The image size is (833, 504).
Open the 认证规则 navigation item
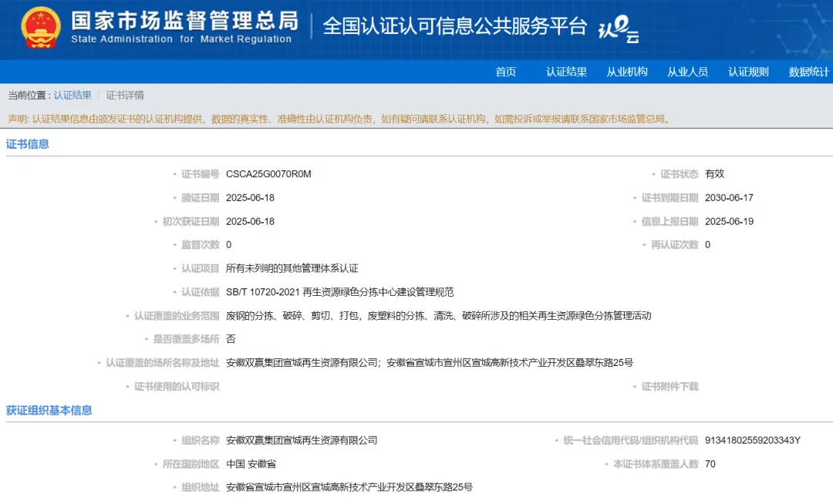click(x=748, y=72)
